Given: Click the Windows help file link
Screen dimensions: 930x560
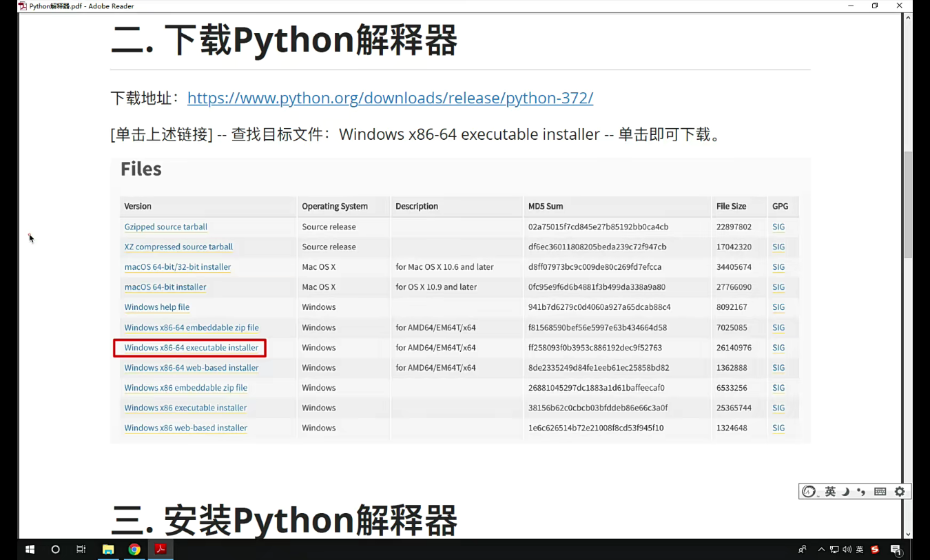Looking at the screenshot, I should (x=156, y=307).
